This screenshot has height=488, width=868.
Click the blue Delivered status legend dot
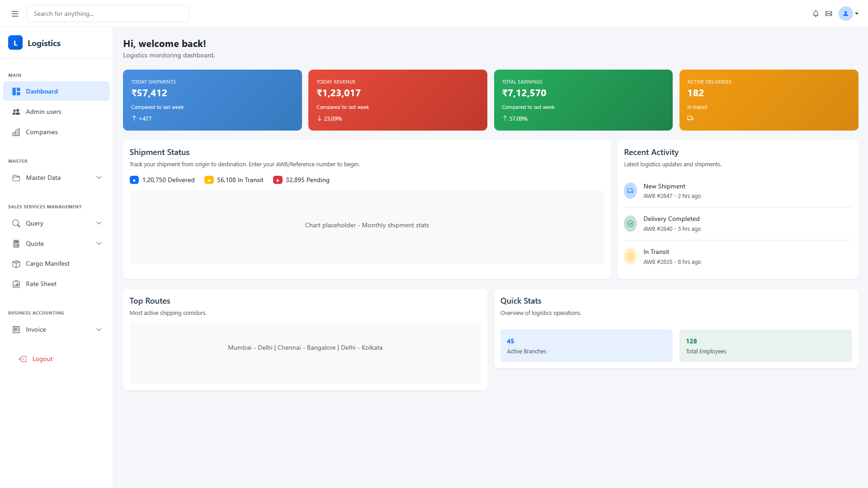(x=134, y=180)
